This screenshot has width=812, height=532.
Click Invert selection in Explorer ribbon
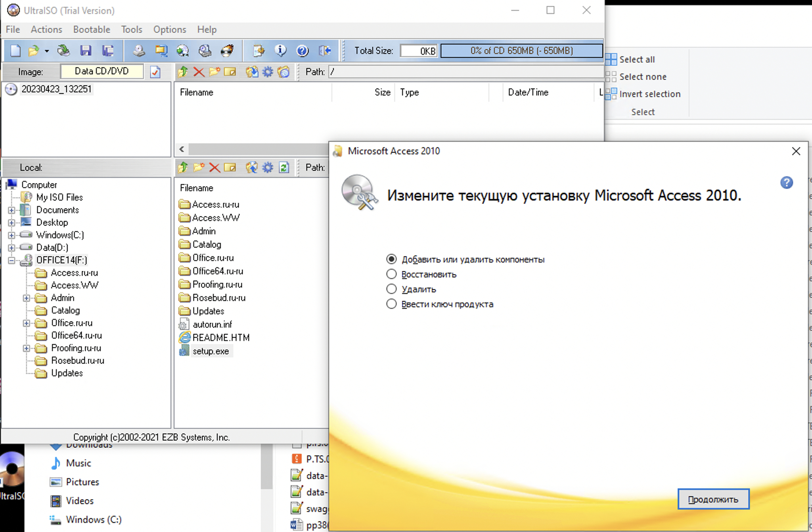649,94
